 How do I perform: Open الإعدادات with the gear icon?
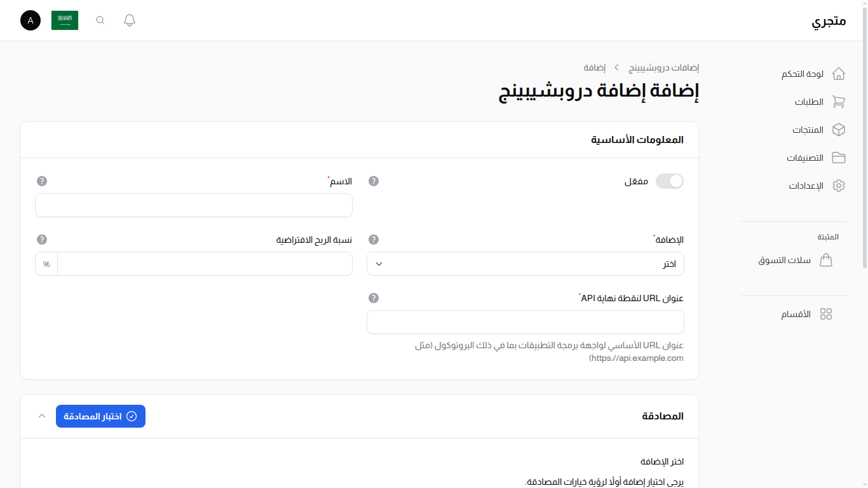pyautogui.click(x=839, y=186)
